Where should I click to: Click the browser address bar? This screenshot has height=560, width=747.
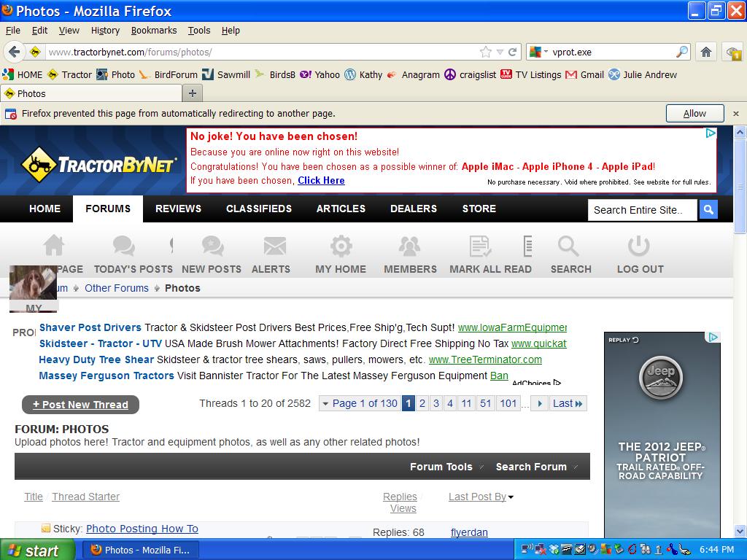click(262, 52)
